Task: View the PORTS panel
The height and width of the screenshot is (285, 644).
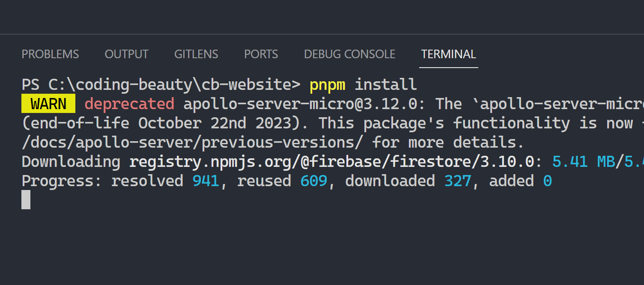Action: pyautogui.click(x=261, y=54)
